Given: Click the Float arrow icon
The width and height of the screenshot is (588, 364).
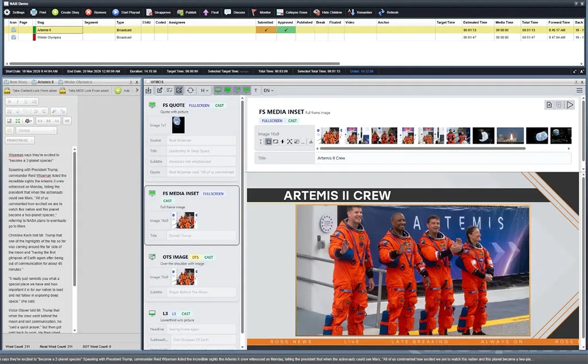Looking at the screenshot, I should pos(206,12).
